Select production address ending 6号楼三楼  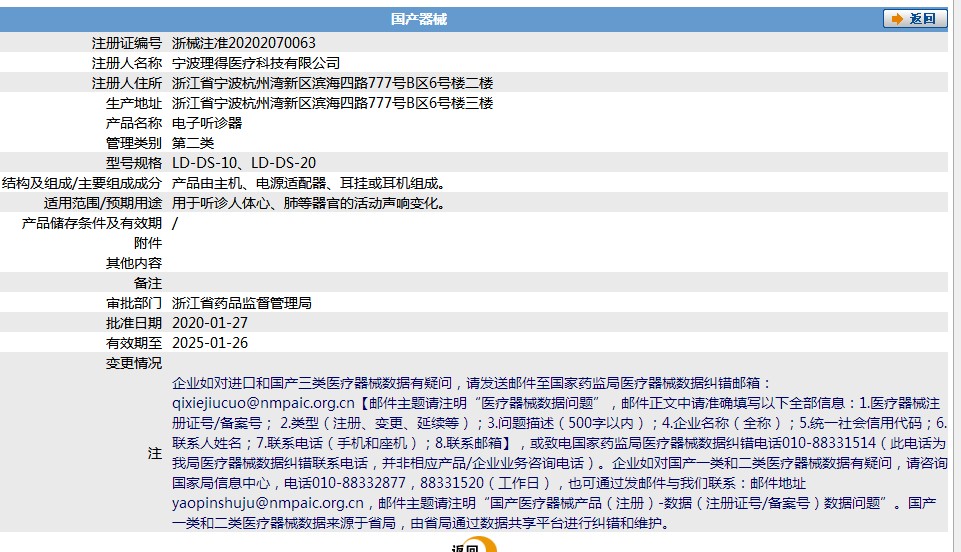(333, 103)
